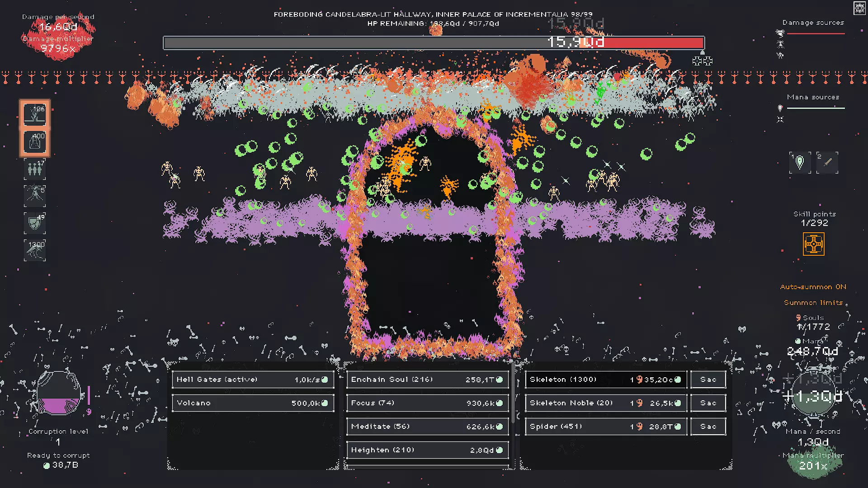Open the orange skill tree icon

[x=813, y=244]
